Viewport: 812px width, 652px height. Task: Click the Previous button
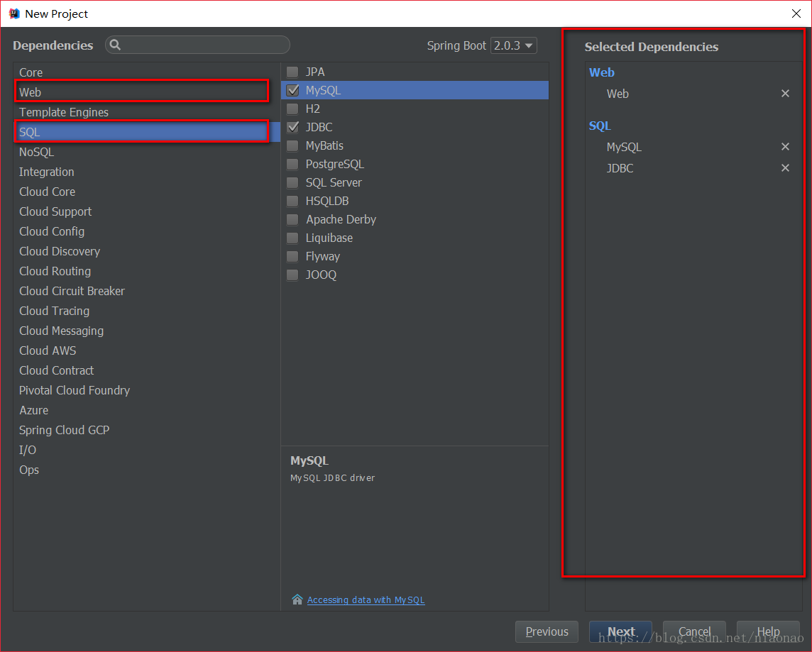[x=547, y=631]
